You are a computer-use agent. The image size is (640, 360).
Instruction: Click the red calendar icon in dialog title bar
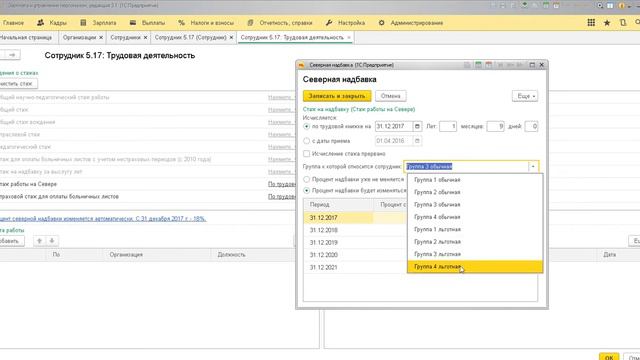(489, 65)
